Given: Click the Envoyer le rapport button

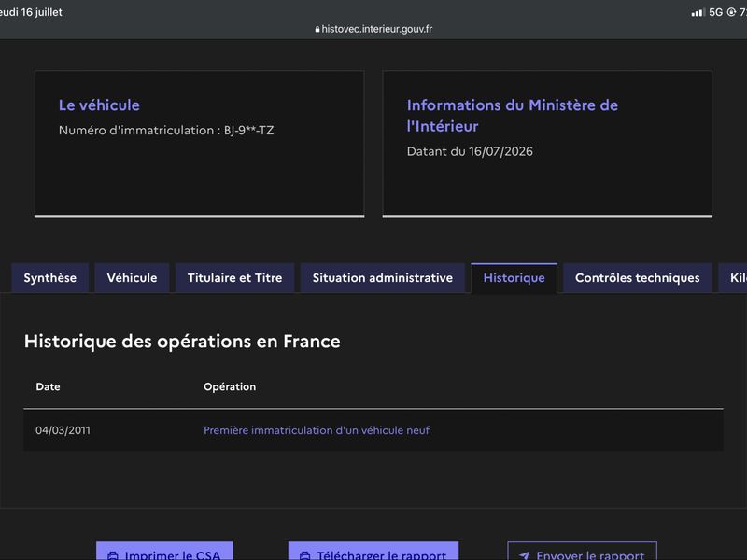Looking at the screenshot, I should tap(582, 551).
